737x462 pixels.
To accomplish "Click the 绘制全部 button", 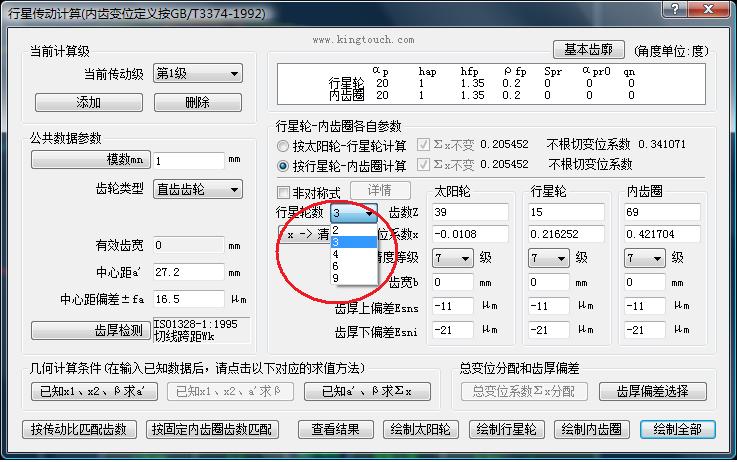I will pyautogui.click(x=677, y=430).
